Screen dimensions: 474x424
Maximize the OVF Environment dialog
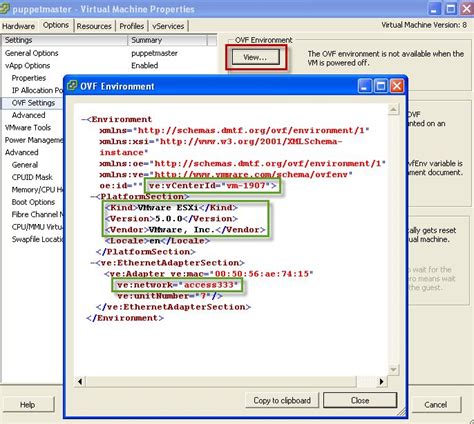(x=380, y=86)
